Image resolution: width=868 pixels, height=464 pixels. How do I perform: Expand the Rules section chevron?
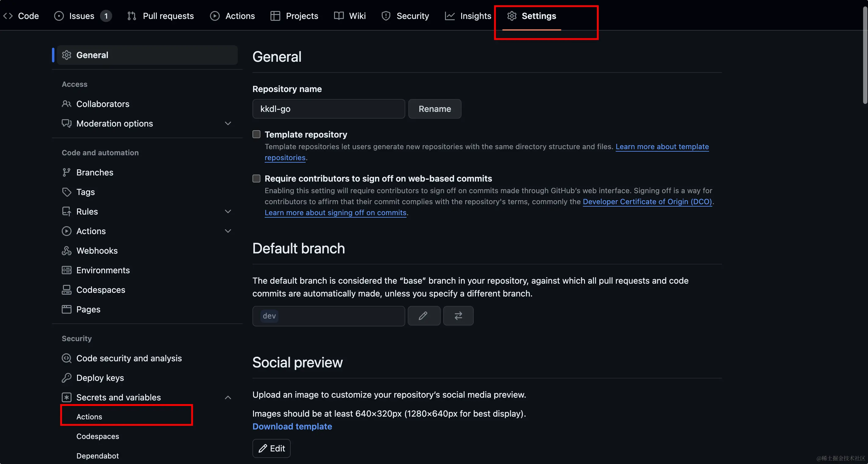tap(228, 211)
